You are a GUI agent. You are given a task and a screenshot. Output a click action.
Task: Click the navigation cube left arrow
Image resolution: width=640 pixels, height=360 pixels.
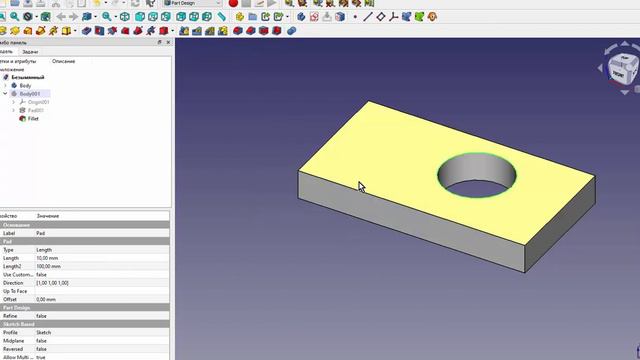(x=600, y=68)
